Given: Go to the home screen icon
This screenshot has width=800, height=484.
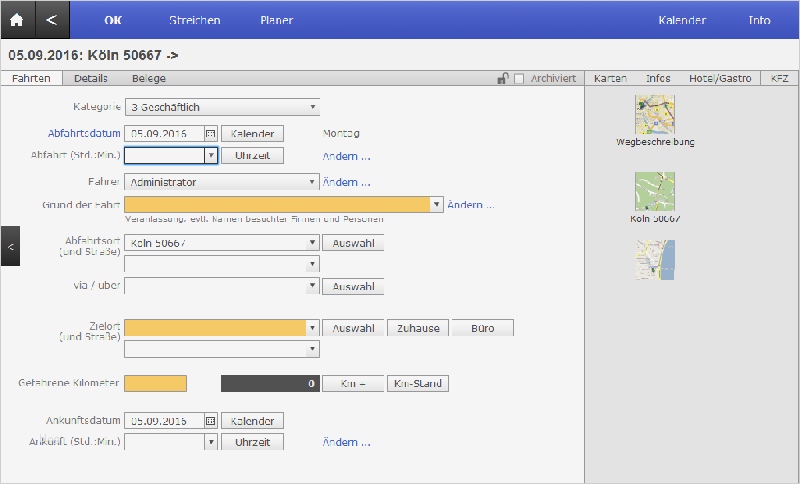Looking at the screenshot, I should 17,20.
